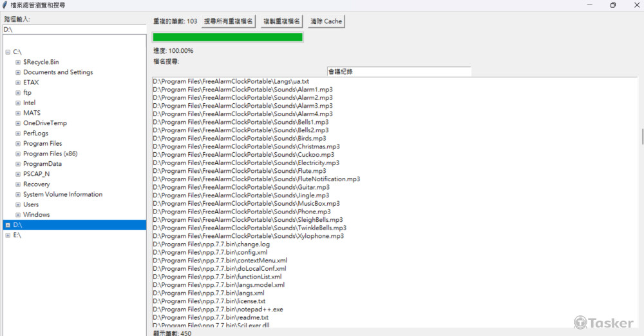644x336 pixels.
Task: Expand the D:\ drive node
Action: 8,225
